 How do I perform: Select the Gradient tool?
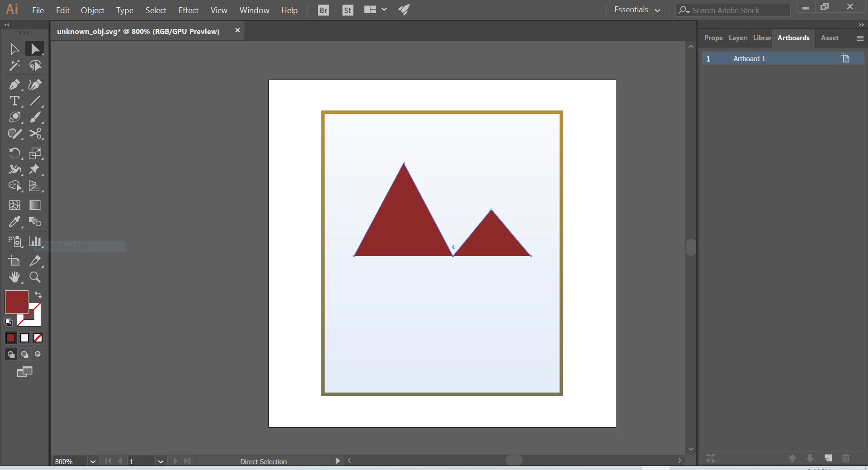pyautogui.click(x=35, y=205)
